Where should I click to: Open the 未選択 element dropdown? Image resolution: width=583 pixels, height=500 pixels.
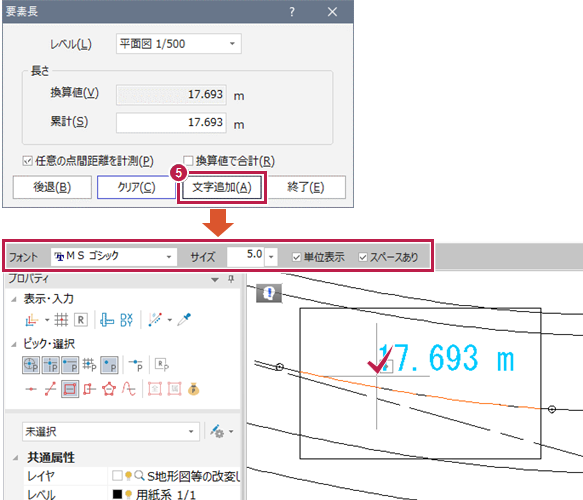point(110,432)
